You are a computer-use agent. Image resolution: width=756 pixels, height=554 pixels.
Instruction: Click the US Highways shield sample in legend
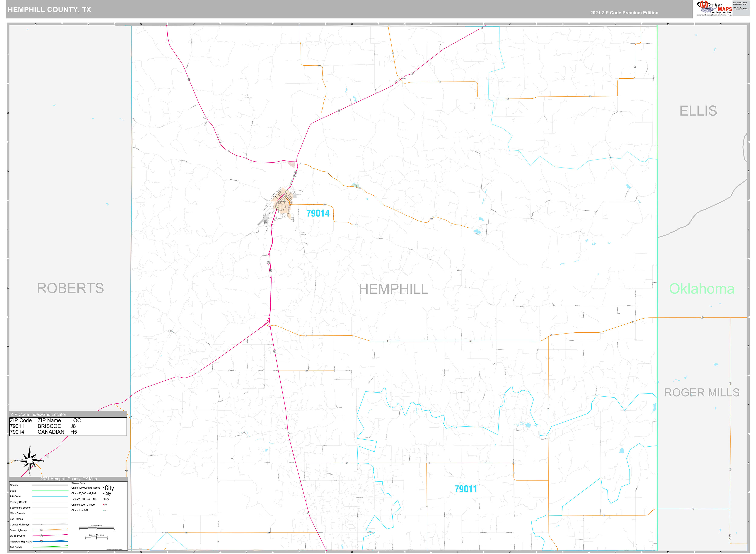[42, 536]
